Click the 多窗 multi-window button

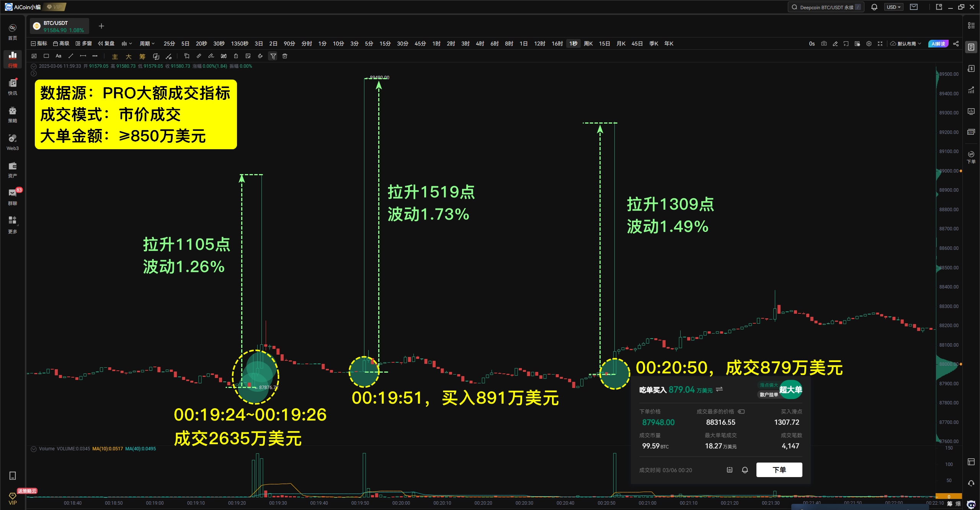click(83, 44)
